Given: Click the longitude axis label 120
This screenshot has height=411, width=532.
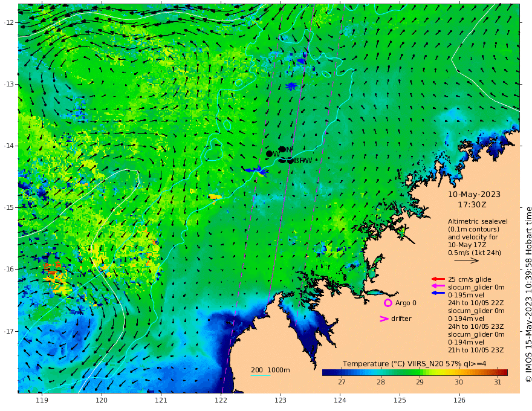Looking at the screenshot, I should (102, 400).
